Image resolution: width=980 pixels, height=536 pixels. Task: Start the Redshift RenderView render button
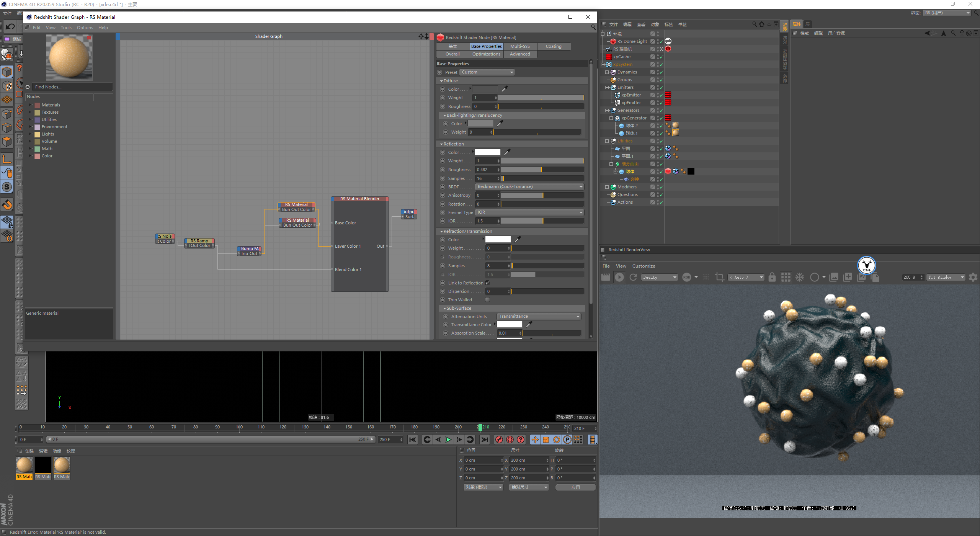pyautogui.click(x=619, y=277)
